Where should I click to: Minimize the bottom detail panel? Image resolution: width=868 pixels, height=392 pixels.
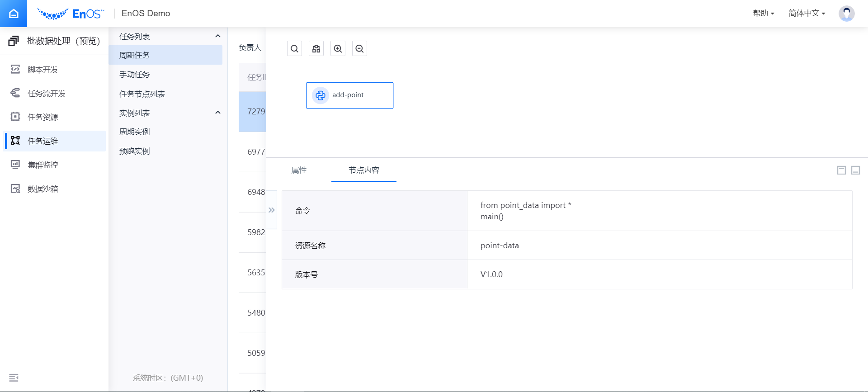pyautogui.click(x=855, y=170)
